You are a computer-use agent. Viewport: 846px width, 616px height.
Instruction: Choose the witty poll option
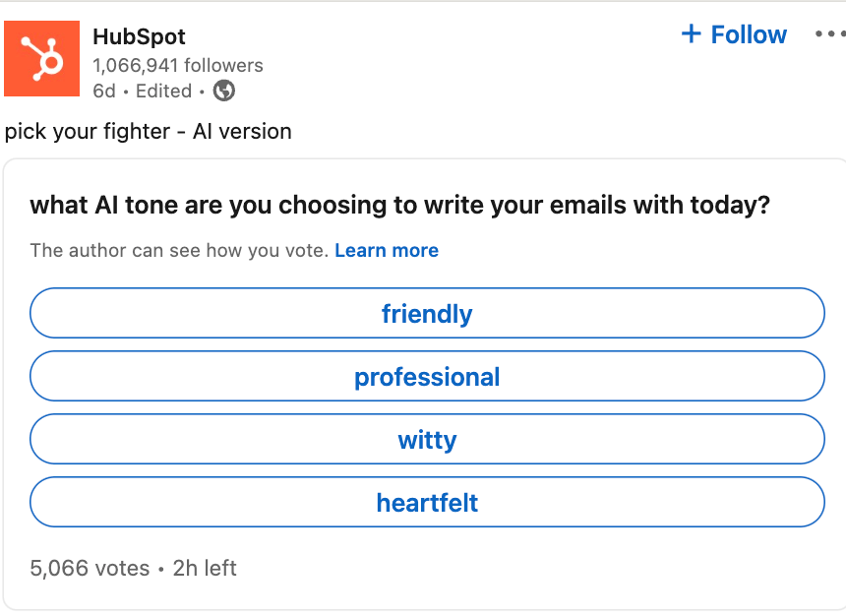(427, 440)
